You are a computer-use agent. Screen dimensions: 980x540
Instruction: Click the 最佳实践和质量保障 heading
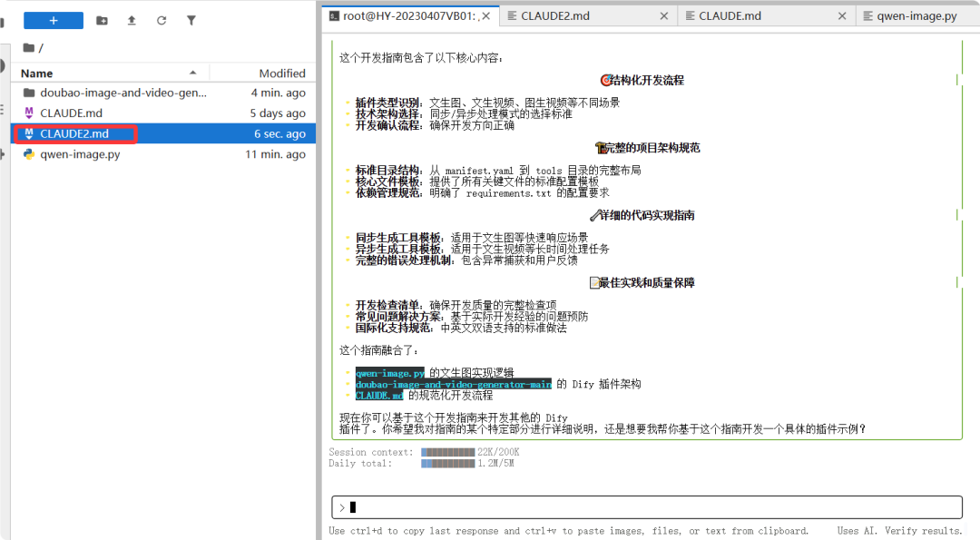pos(642,282)
